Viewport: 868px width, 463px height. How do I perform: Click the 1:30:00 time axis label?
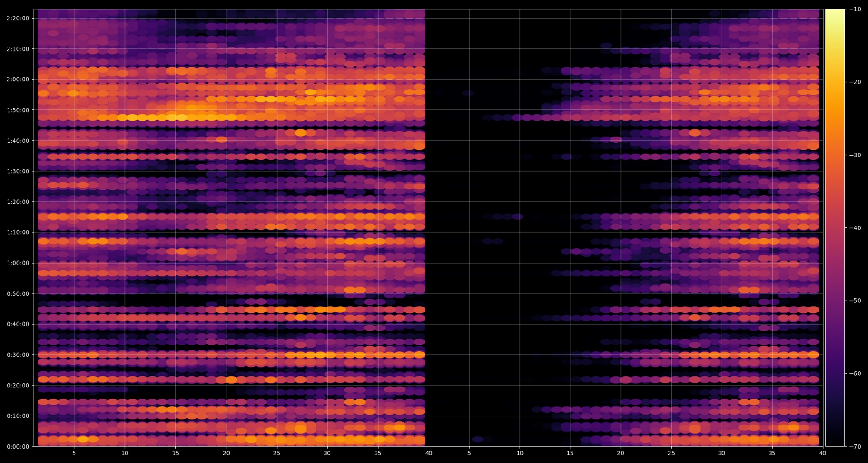click(x=18, y=171)
